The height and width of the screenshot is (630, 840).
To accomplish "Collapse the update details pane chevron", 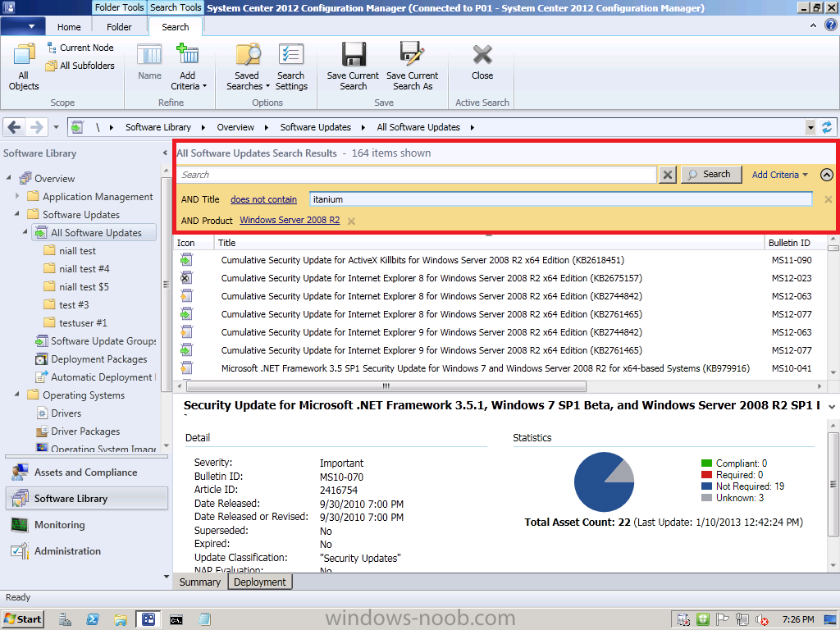I will (832, 407).
